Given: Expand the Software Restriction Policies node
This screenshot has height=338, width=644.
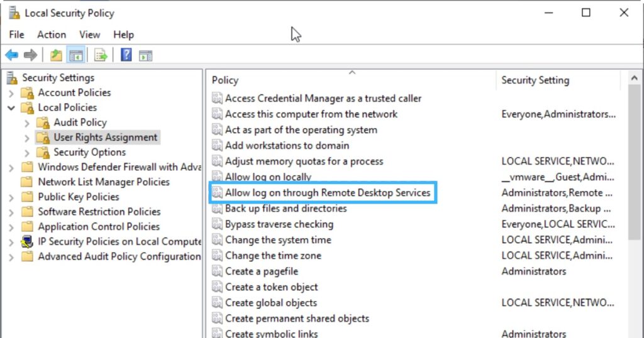Looking at the screenshot, I should click(x=11, y=212).
